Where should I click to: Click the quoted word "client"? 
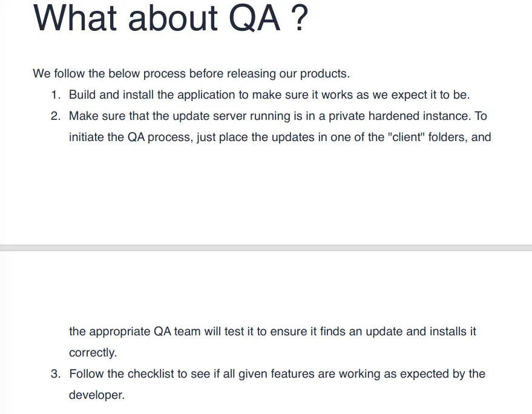406,137
